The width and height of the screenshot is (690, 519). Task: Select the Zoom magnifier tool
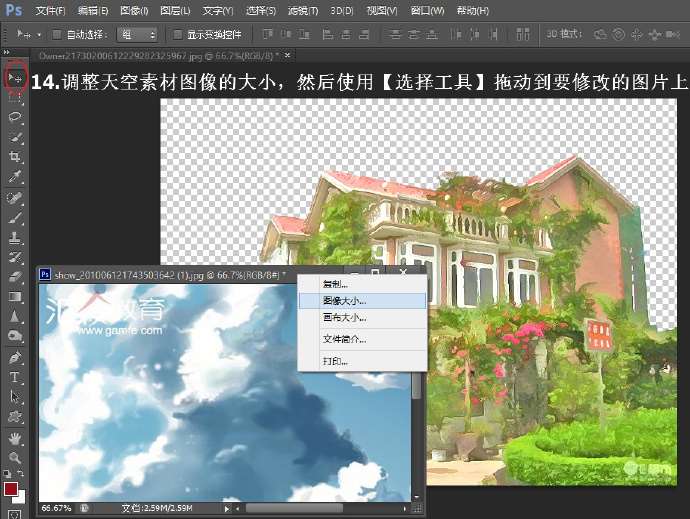point(15,458)
